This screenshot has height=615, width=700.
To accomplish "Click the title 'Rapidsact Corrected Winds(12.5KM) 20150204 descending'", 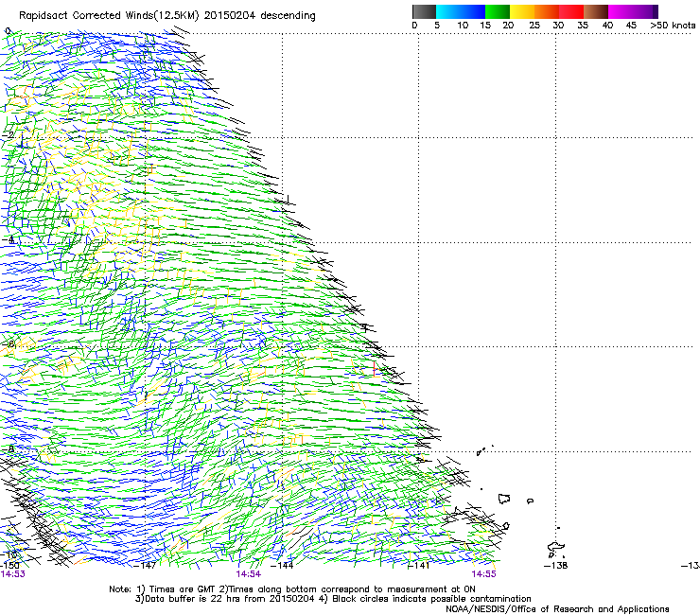I will pyautogui.click(x=167, y=16).
